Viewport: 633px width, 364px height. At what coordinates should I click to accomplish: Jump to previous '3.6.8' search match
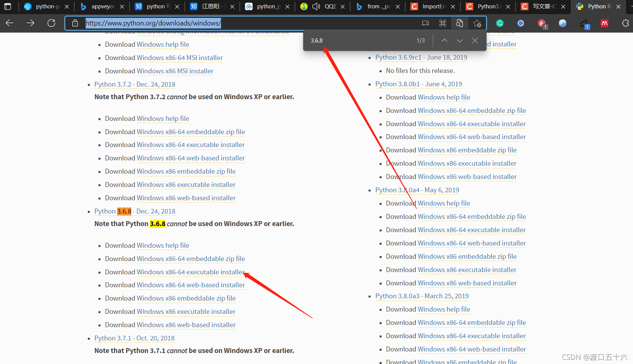click(444, 40)
